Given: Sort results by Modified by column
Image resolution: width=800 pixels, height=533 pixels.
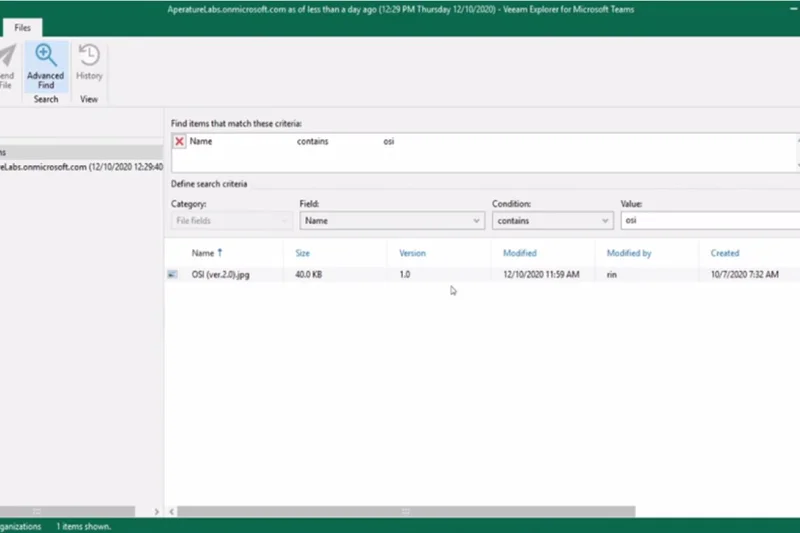Looking at the screenshot, I should tap(629, 253).
